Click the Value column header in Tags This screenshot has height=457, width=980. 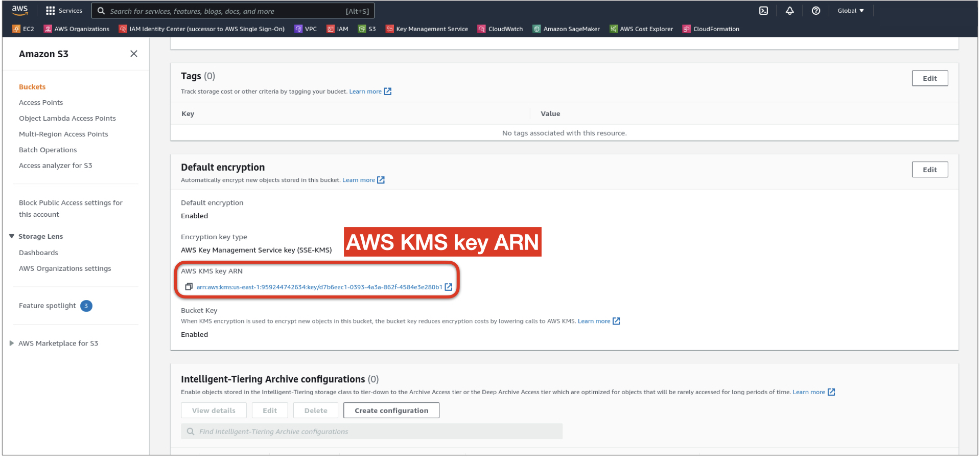[x=550, y=113]
